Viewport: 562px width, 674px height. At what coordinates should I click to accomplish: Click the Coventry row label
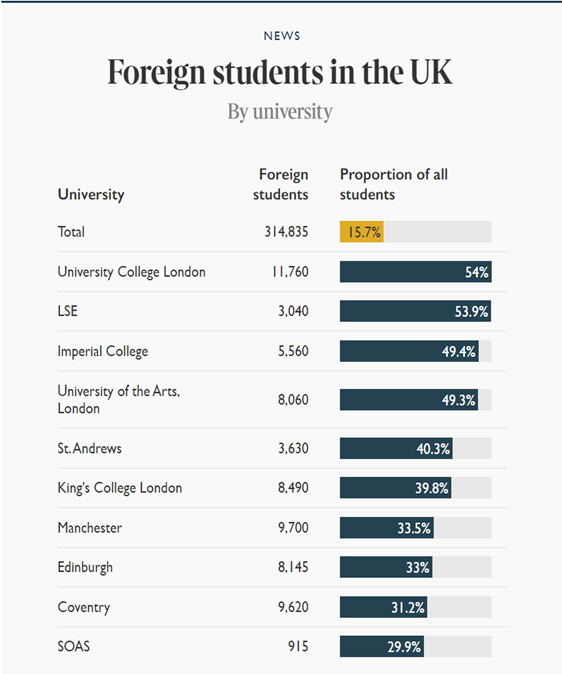(x=84, y=607)
